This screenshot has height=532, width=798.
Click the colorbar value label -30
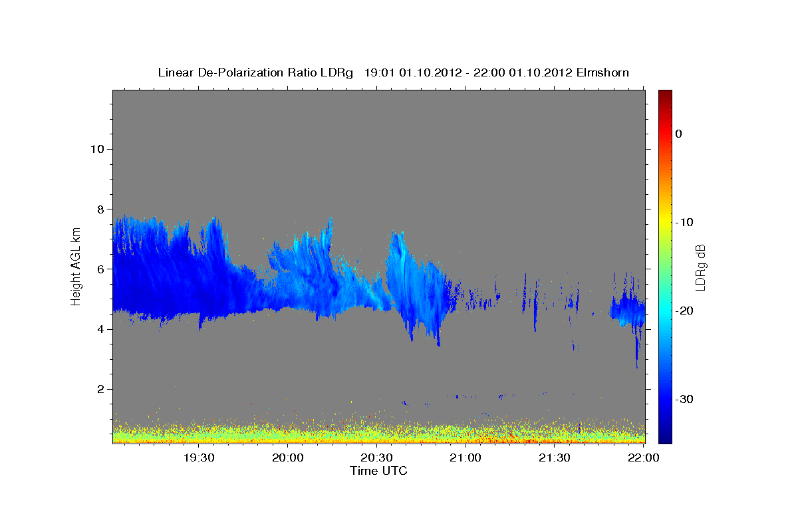(685, 399)
